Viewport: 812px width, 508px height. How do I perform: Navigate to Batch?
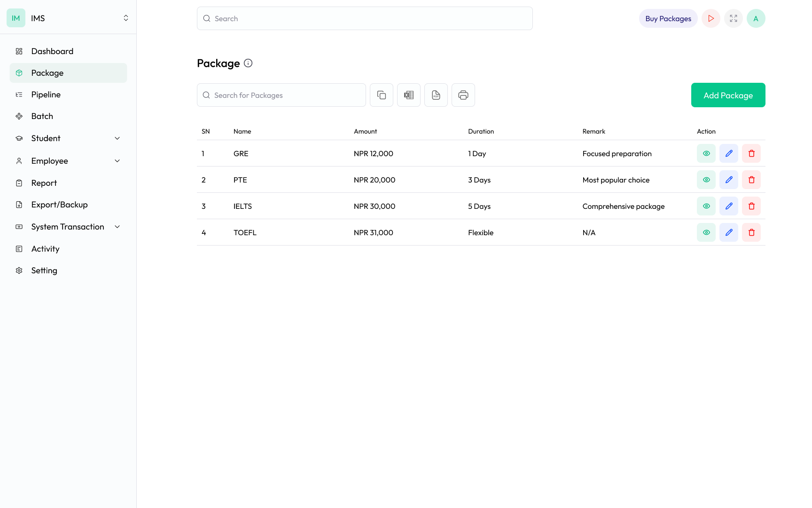click(68, 116)
